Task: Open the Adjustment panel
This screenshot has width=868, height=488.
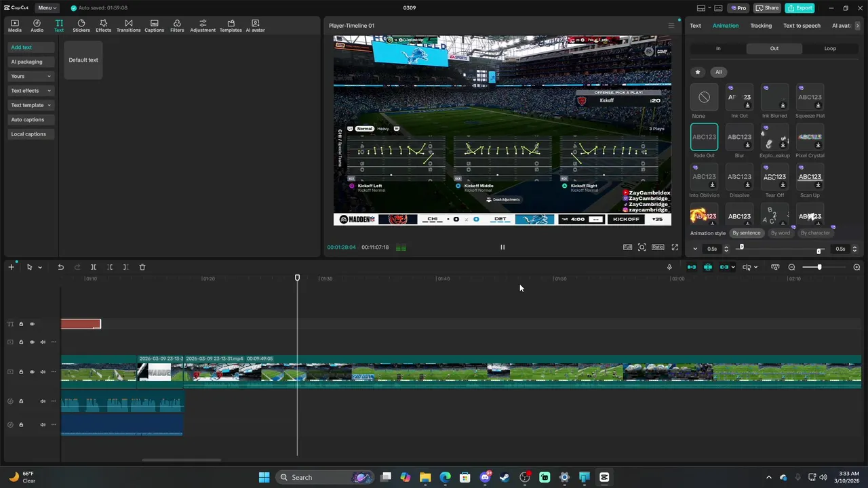Action: tap(203, 26)
